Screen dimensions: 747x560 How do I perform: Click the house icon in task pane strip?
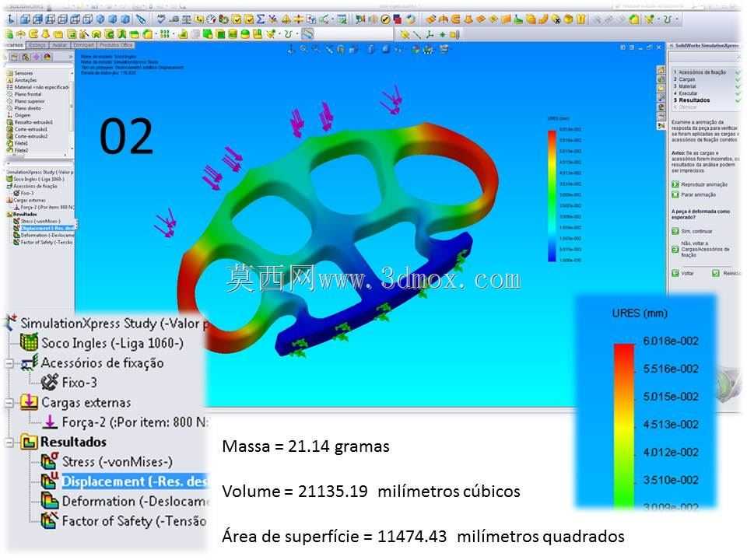(661, 70)
